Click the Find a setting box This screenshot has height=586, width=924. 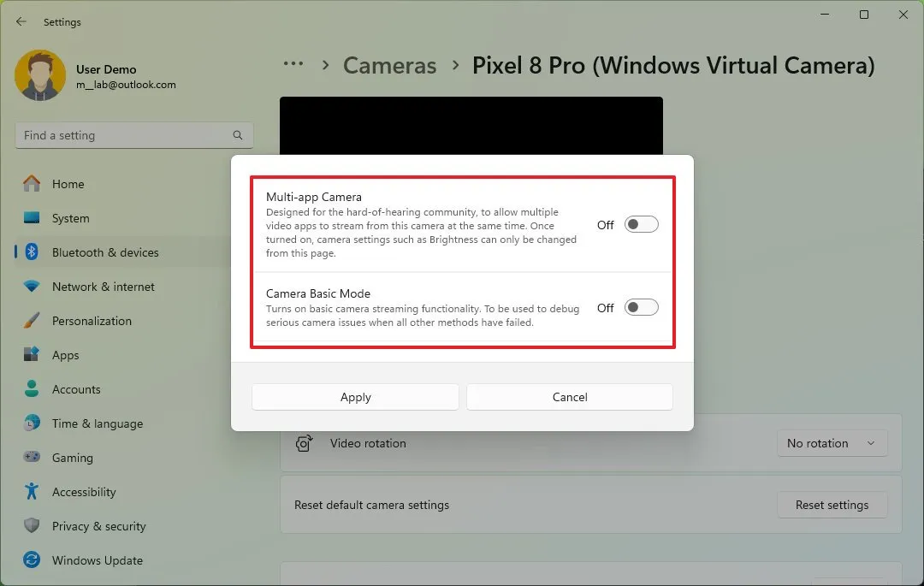click(134, 135)
